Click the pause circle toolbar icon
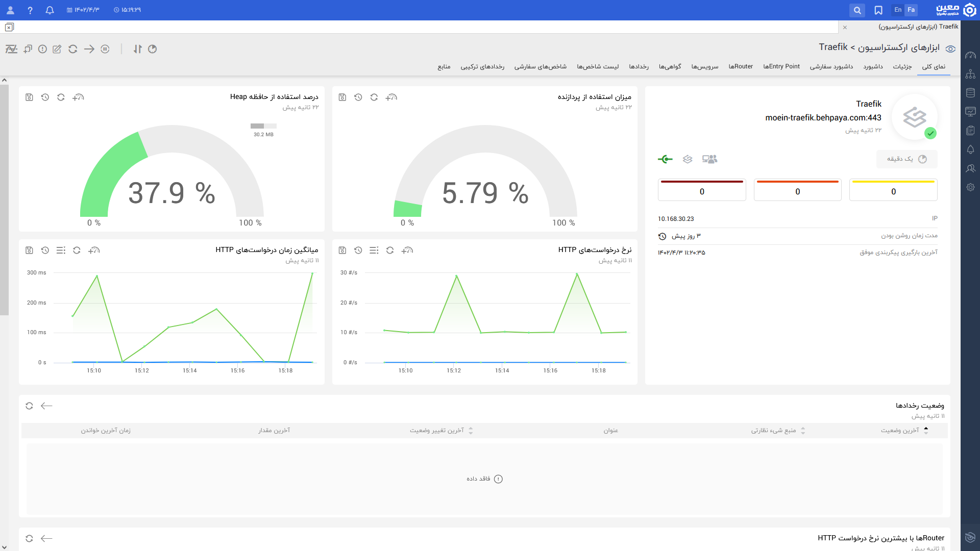The image size is (980, 551). [x=105, y=49]
